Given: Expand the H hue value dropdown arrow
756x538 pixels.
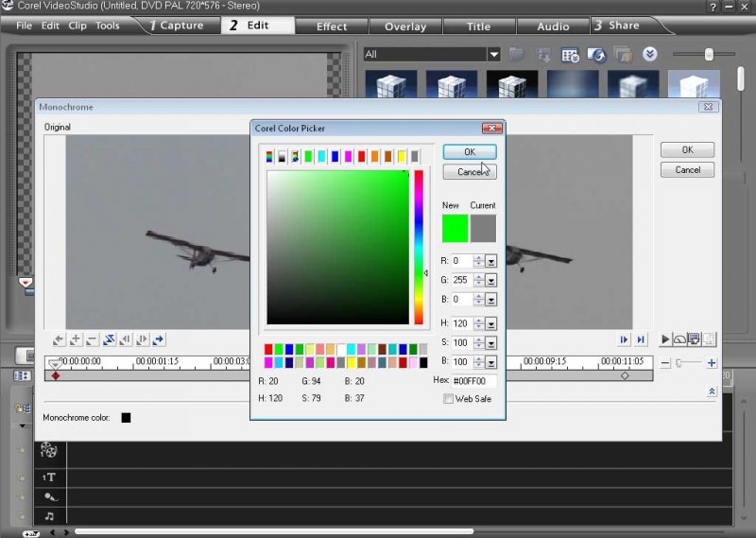Looking at the screenshot, I should coord(491,324).
